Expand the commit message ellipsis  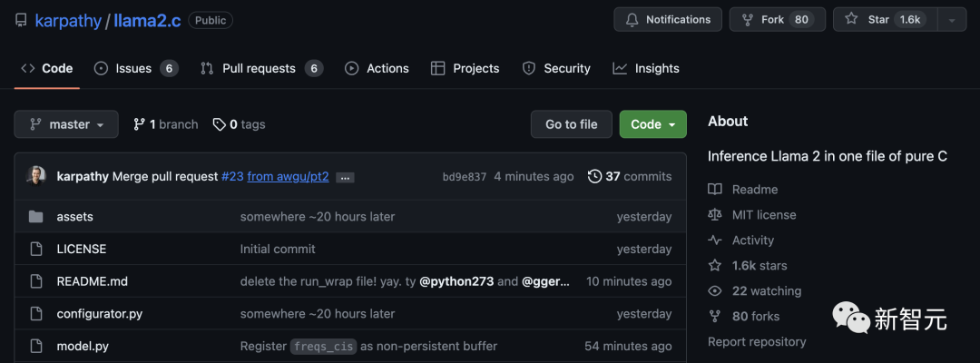point(345,177)
